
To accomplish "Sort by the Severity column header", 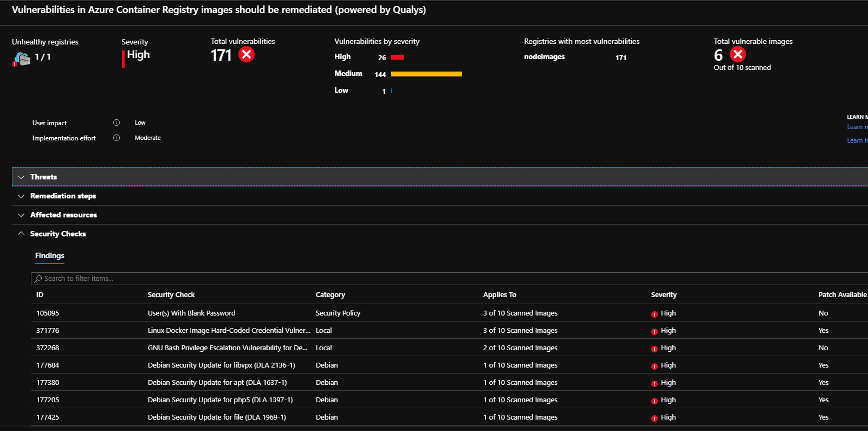I will tap(664, 295).
